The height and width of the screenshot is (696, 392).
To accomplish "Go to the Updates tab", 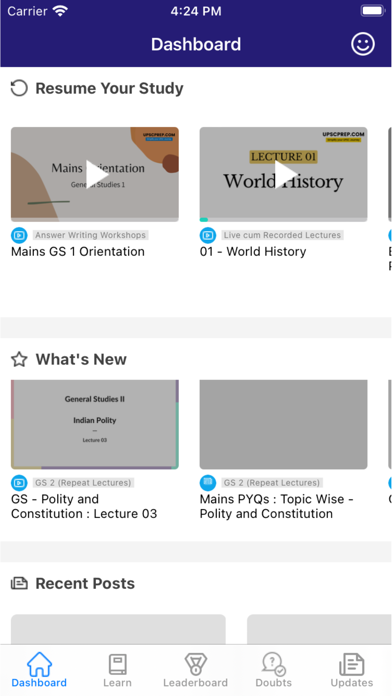I will coord(352,670).
